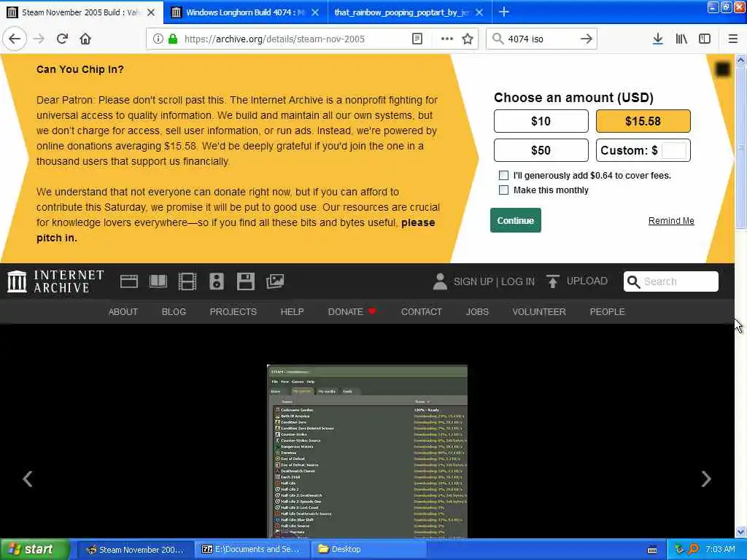
Task: Open the DONATE menu item
Action: click(352, 311)
